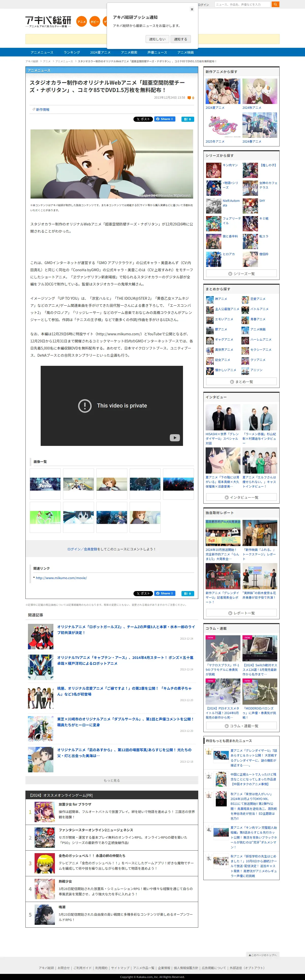The height and width of the screenshot is (980, 305).
Task: Open the ランキング nav tab
Action: (x=72, y=53)
